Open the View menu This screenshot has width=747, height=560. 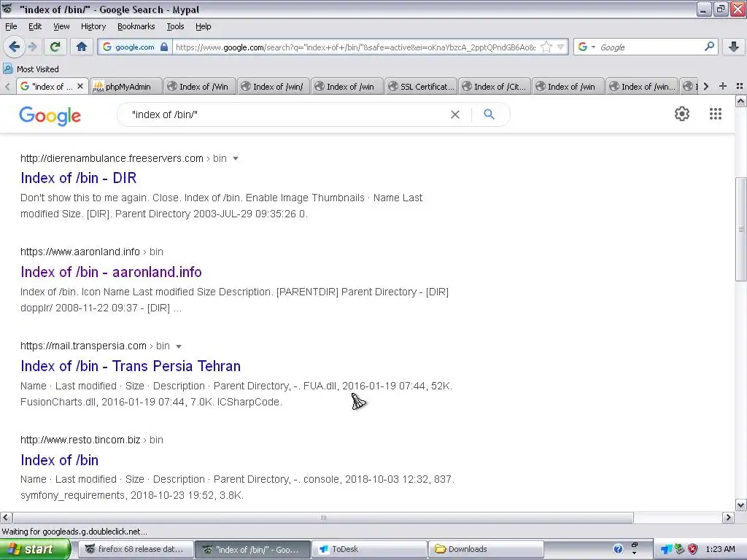[61, 26]
